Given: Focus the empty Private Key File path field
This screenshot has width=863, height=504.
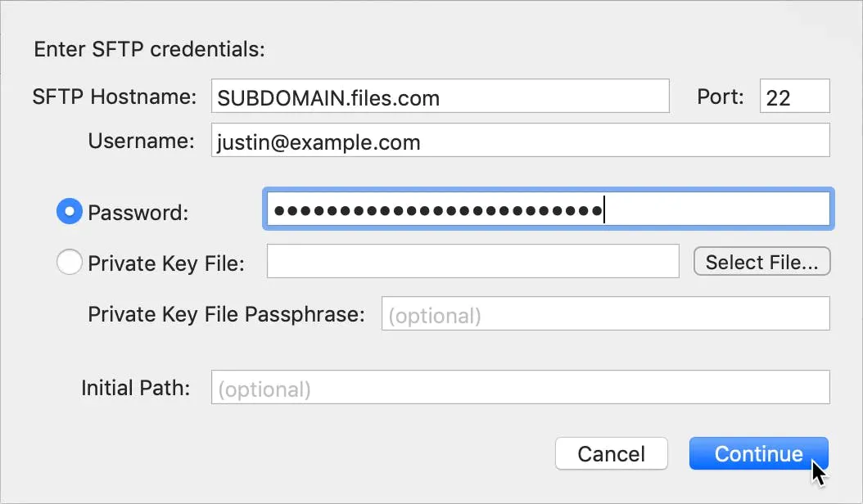Looking at the screenshot, I should [x=472, y=261].
